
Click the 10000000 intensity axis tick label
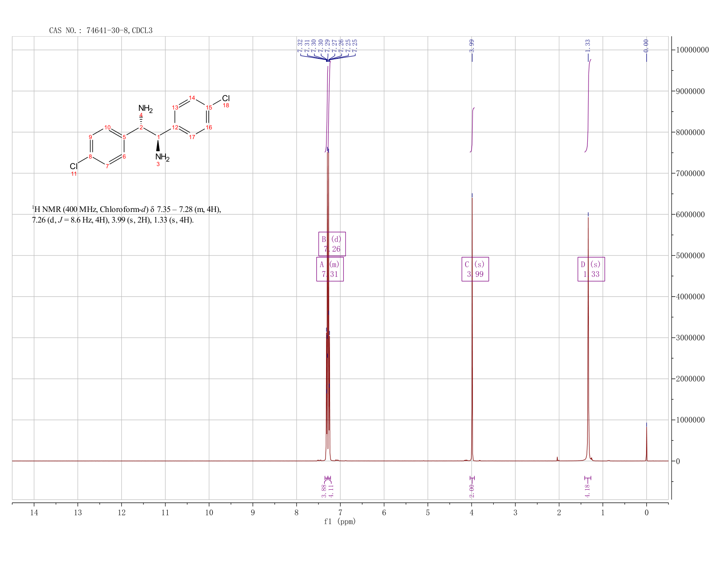(x=691, y=50)
